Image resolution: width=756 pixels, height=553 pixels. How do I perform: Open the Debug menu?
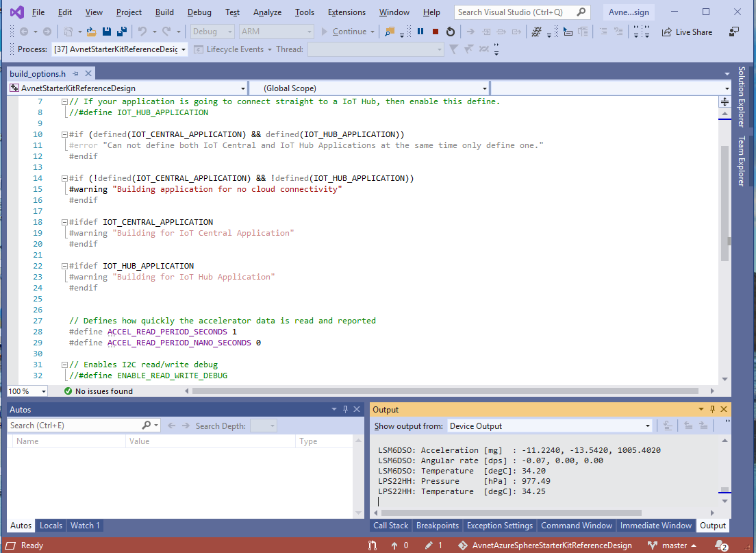[199, 12]
